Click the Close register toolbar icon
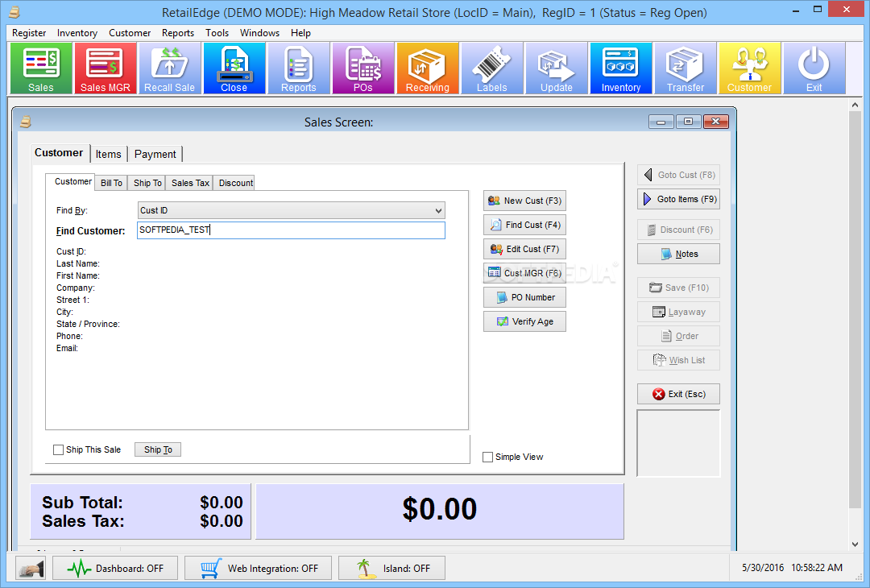The height and width of the screenshot is (588, 870). click(x=234, y=68)
